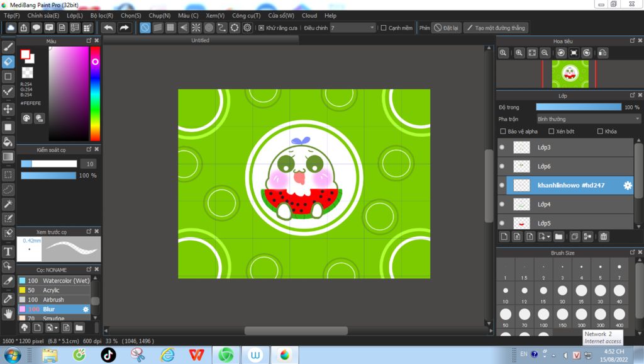The image size is (644, 364).
Task: Add a new layer folder
Action: click(x=558, y=237)
